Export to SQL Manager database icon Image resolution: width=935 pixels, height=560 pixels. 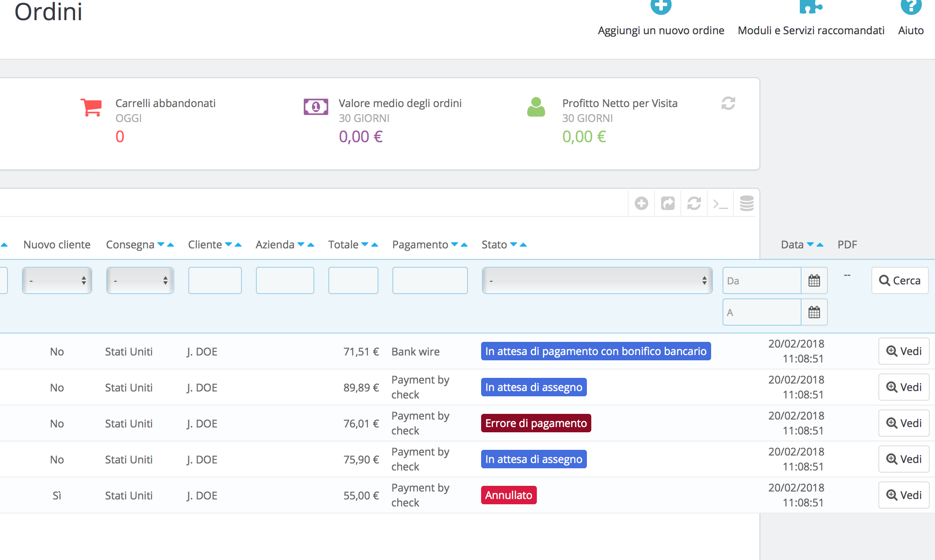tap(747, 203)
